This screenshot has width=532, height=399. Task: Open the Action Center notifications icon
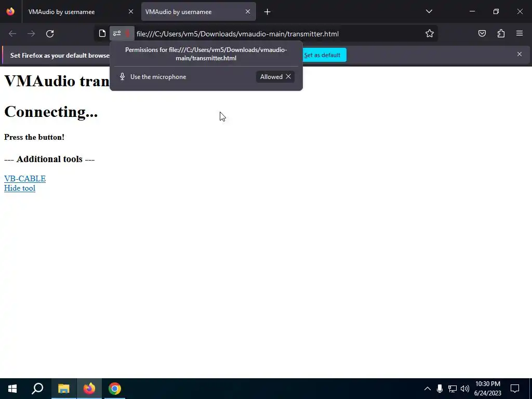[x=515, y=389]
